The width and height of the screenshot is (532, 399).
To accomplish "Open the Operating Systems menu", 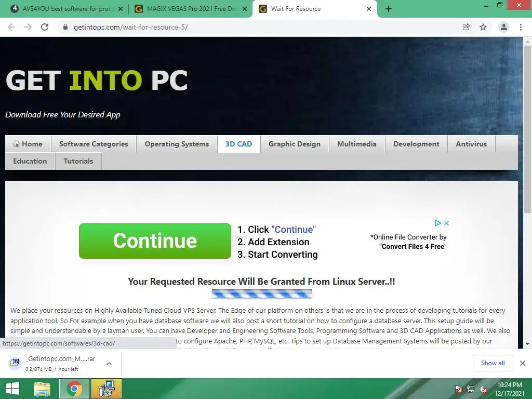I will [177, 144].
